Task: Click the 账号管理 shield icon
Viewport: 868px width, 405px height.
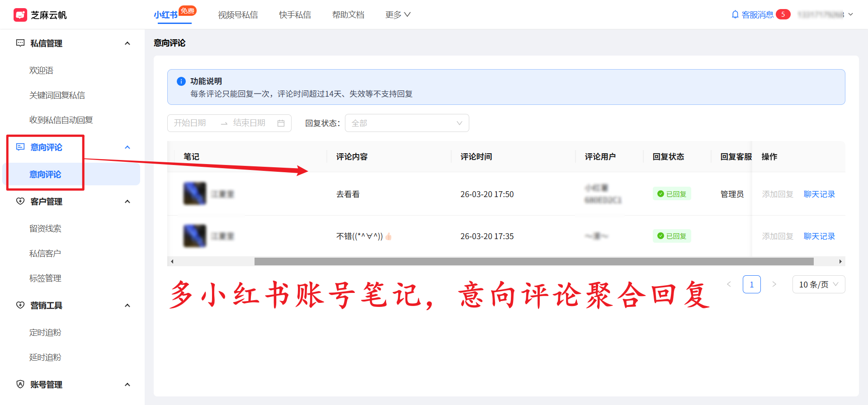Action: pyautogui.click(x=20, y=384)
